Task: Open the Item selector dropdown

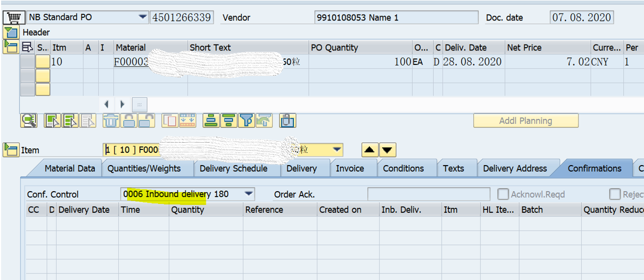Action: tap(337, 149)
